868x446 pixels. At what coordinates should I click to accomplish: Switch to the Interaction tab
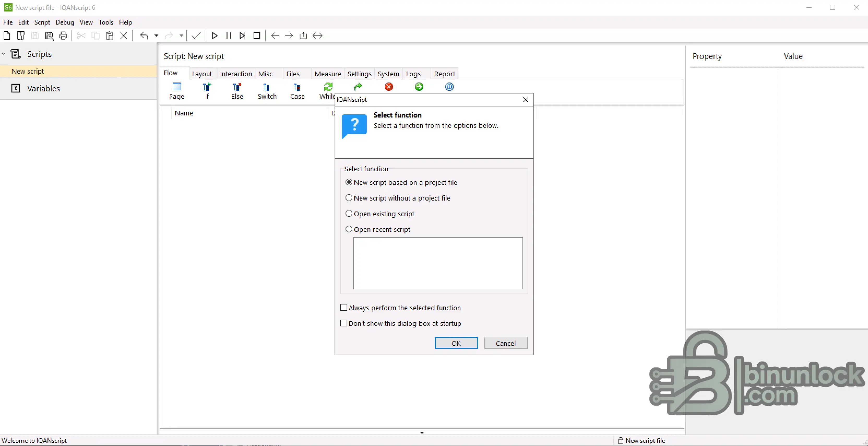(236, 74)
